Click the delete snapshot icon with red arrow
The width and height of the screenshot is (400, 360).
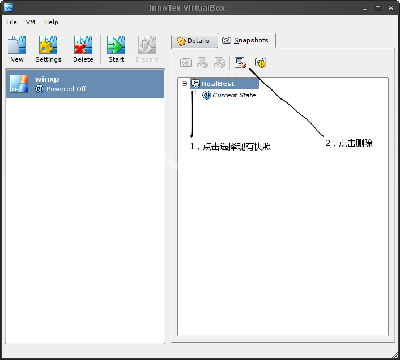click(x=240, y=62)
